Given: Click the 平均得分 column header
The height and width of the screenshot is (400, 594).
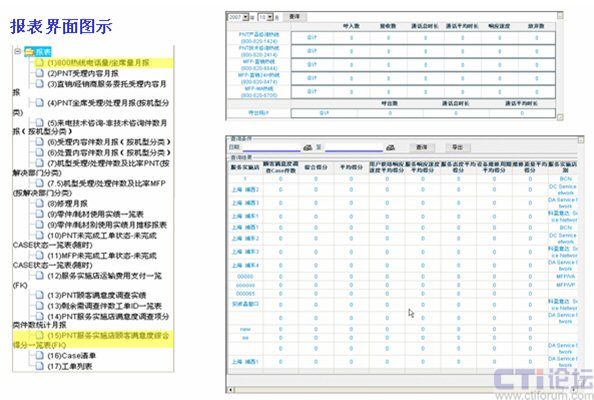Looking at the screenshot, I should point(351,167).
